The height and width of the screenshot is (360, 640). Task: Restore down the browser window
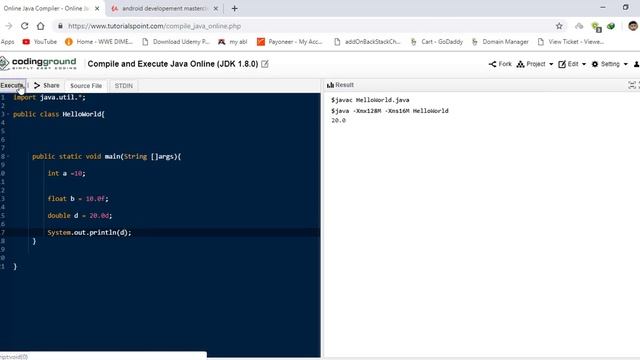tap(625, 7)
